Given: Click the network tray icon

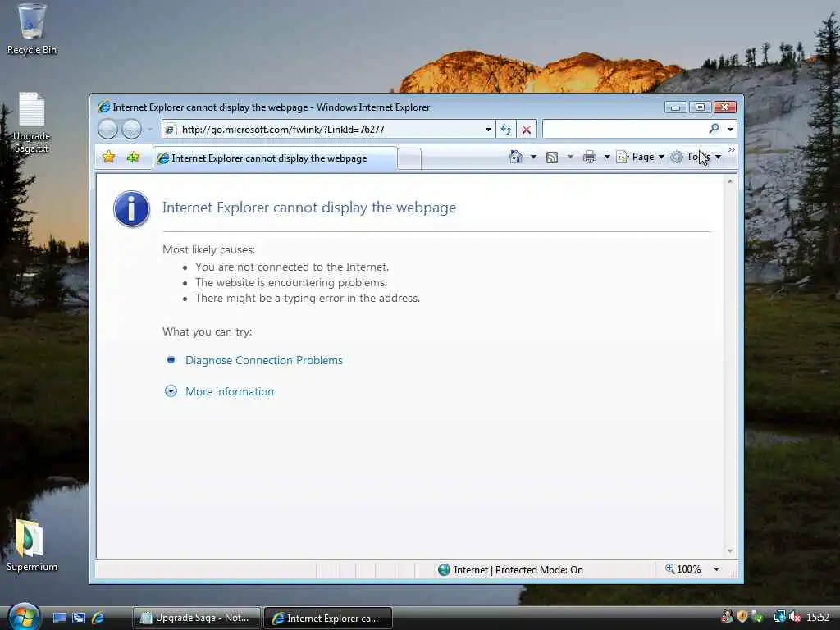Looking at the screenshot, I should coord(780,617).
